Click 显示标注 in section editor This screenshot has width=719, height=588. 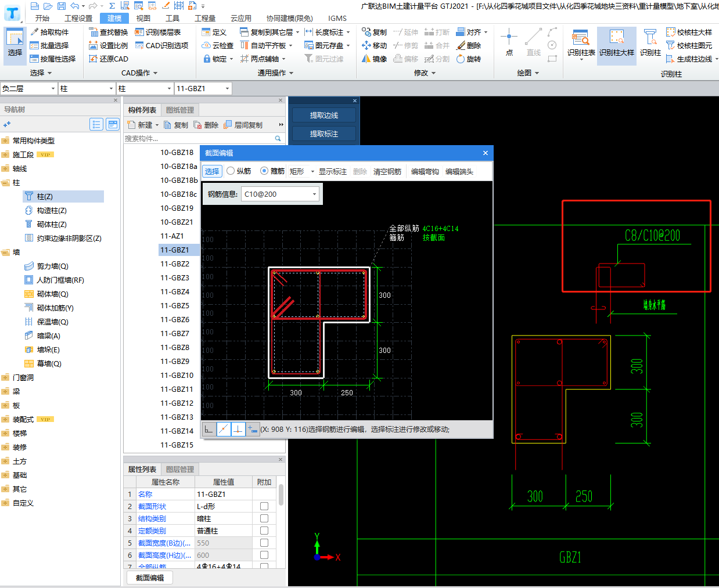333,171
